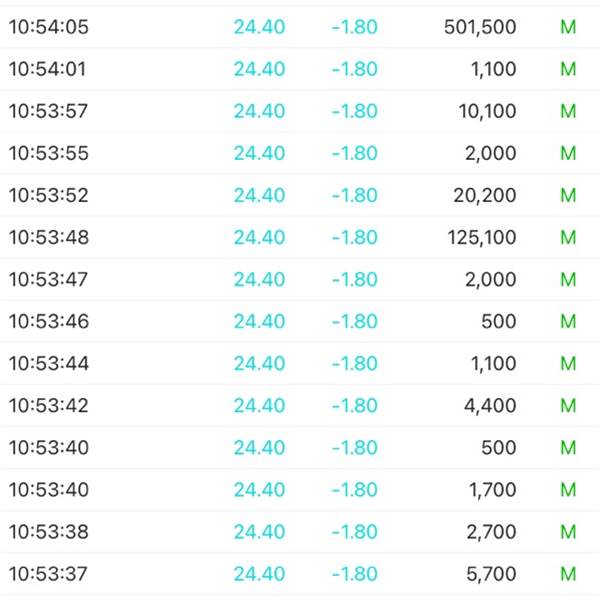Click the 10,100 volume value
This screenshot has width=600, height=600.
pos(487,111)
